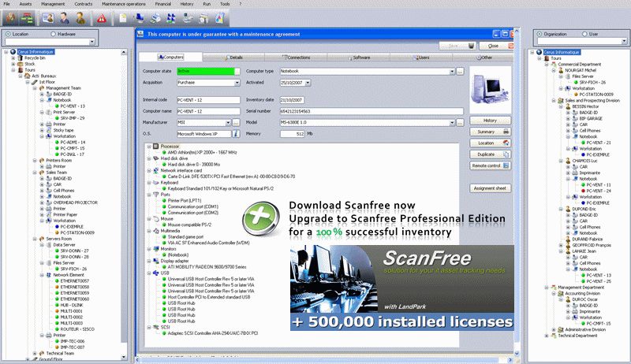Click the ellipsis button next to Computer type
Viewport: 631px width, 364px height.
pyautogui.click(x=460, y=71)
